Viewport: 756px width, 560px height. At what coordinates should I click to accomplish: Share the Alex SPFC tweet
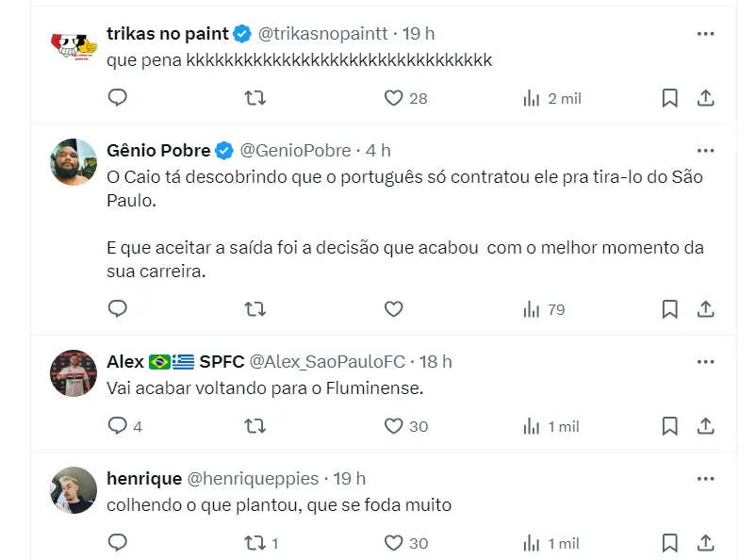click(705, 426)
